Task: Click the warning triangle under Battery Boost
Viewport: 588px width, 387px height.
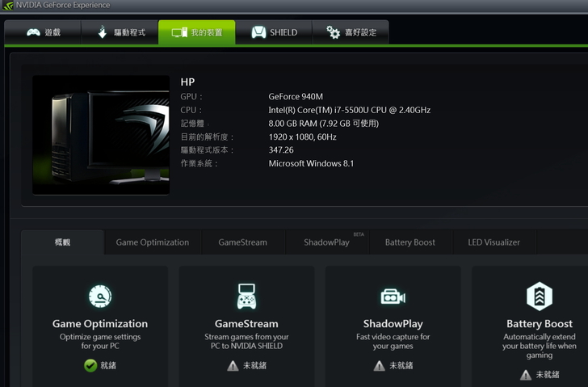Action: tap(526, 375)
